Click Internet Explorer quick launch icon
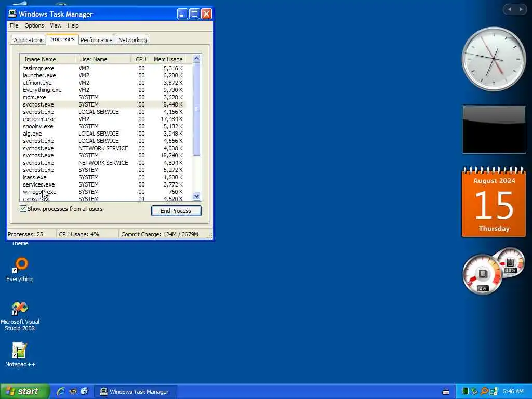Screen dimensions: 532x399 [61, 391]
